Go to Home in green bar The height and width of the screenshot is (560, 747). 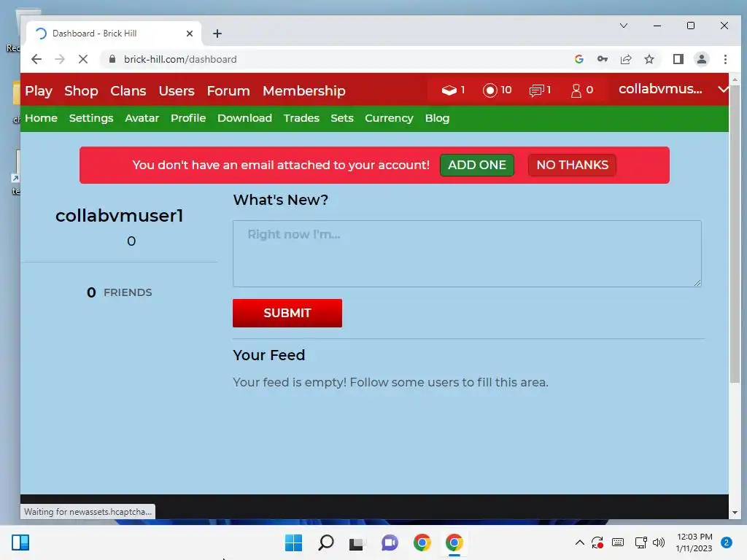[41, 118]
